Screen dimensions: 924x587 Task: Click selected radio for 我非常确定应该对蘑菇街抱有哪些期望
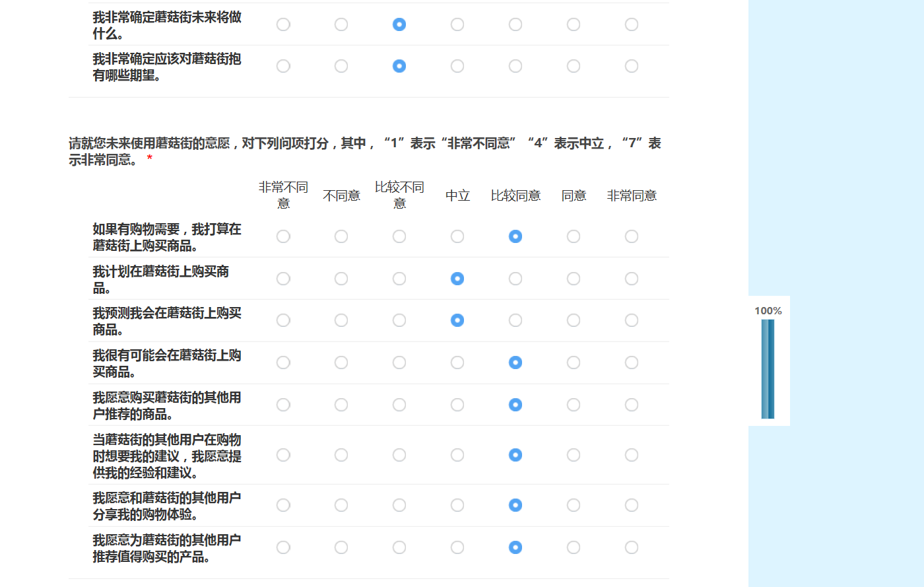399,66
